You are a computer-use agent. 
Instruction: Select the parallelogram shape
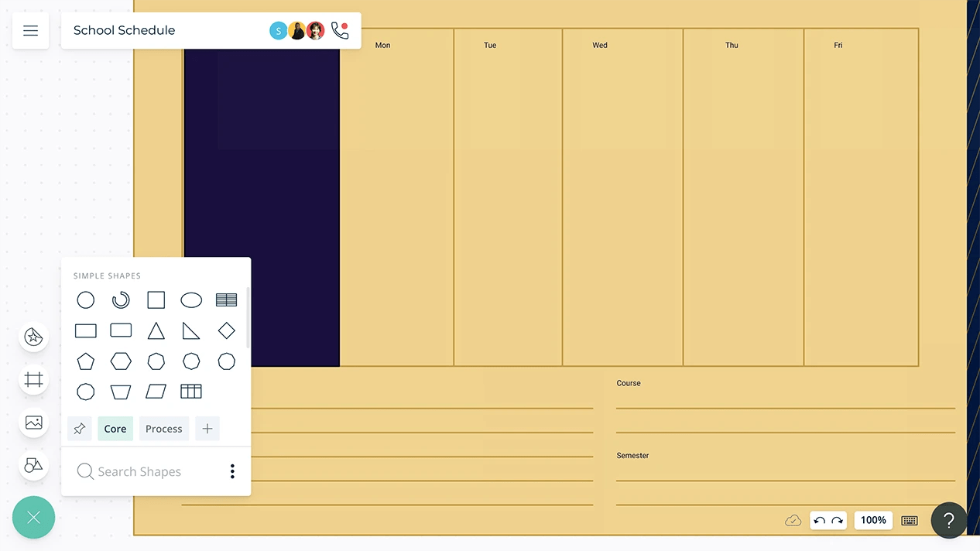tap(156, 392)
